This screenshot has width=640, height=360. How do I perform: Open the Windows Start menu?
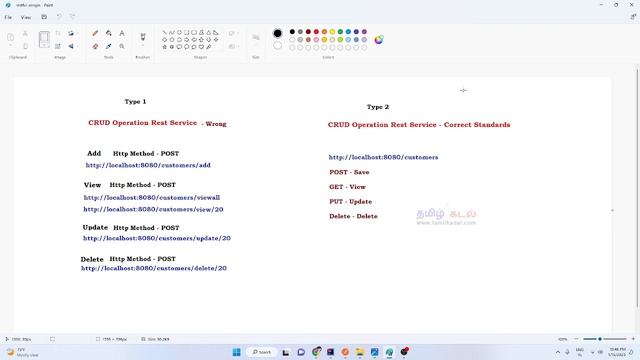click(236, 352)
